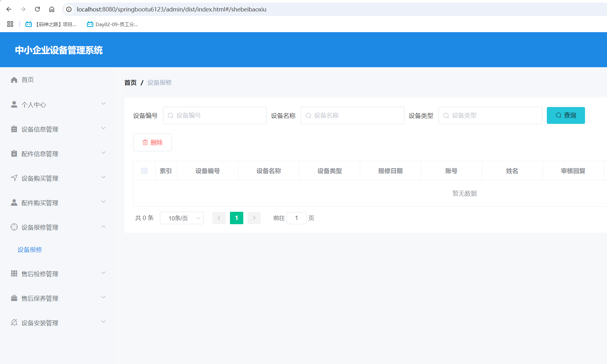Collapse the 配件购买管理 menu arrow
607x364 pixels.
point(103,202)
